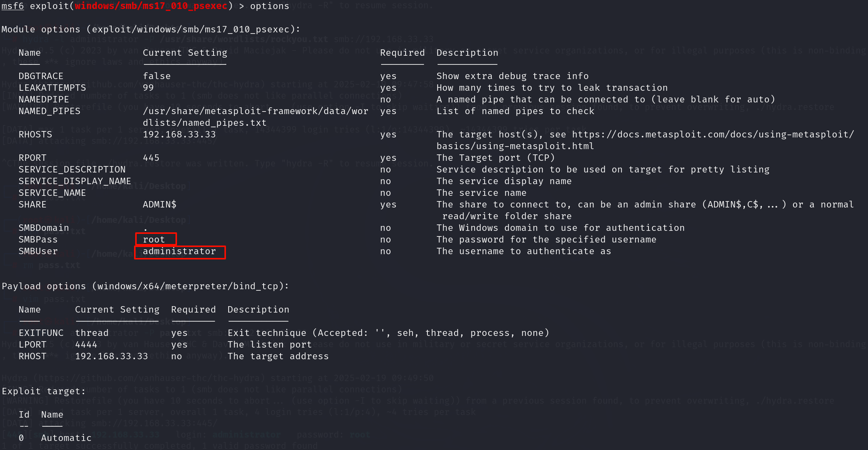Select the SERVICE_DISPLAY_NAME option name
The height and width of the screenshot is (450, 868).
pos(75,181)
